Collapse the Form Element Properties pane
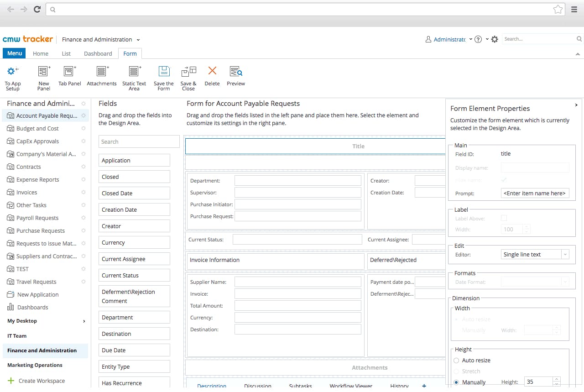Screen dimensions: 584x392 (x=576, y=105)
